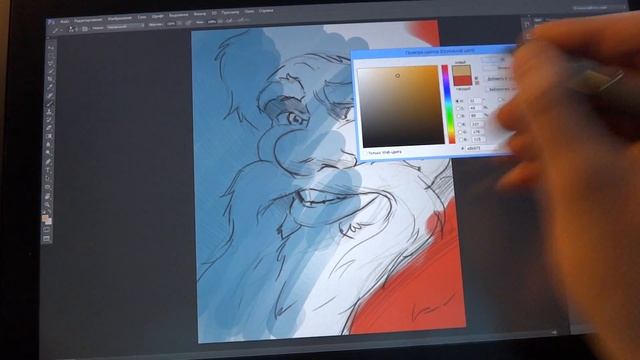Click the web-safe color cube icon
The height and width of the screenshot is (360, 640).
tap(477, 83)
